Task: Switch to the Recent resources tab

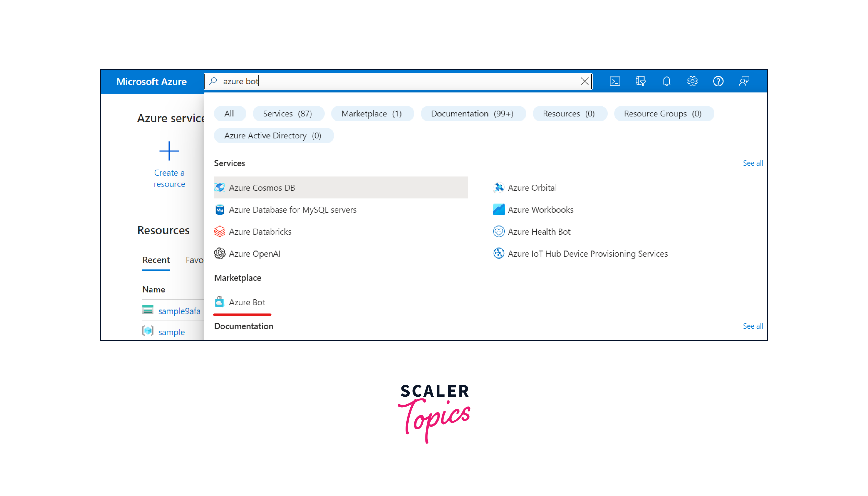Action: pyautogui.click(x=156, y=260)
